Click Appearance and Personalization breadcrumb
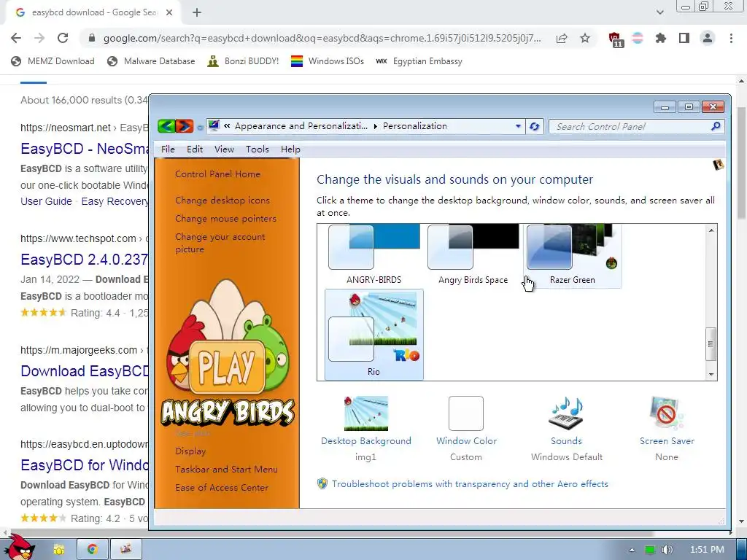 click(301, 125)
